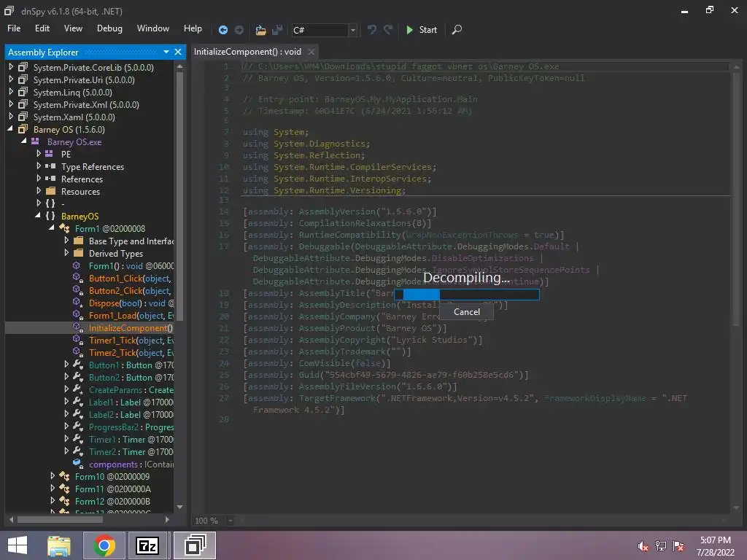The image size is (747, 560).
Task: Click the InitializeComponent method icon
Action: [77, 327]
